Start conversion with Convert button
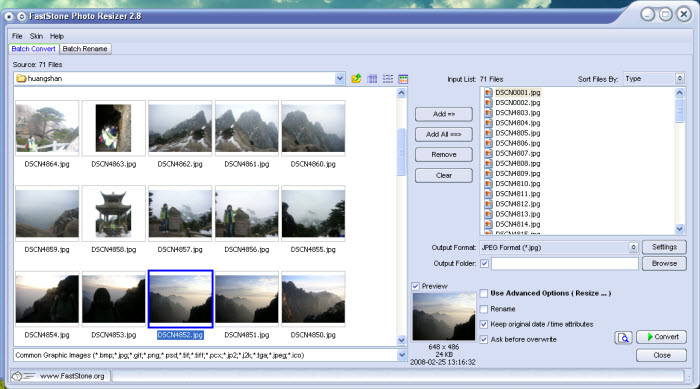The width and height of the screenshot is (700, 389). point(662,337)
